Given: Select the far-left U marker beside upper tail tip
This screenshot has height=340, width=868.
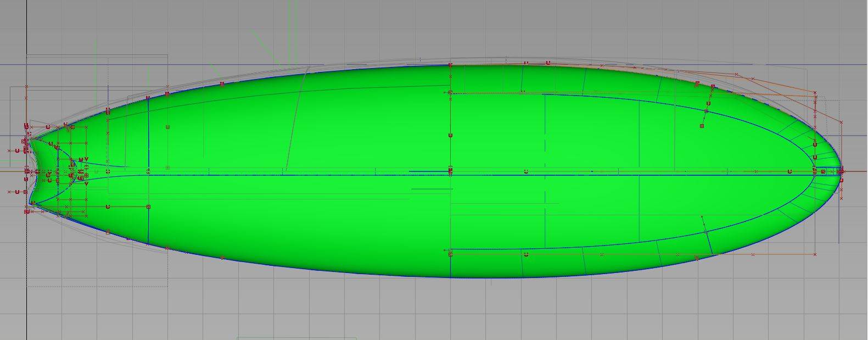Looking at the screenshot, I should [x=17, y=151].
